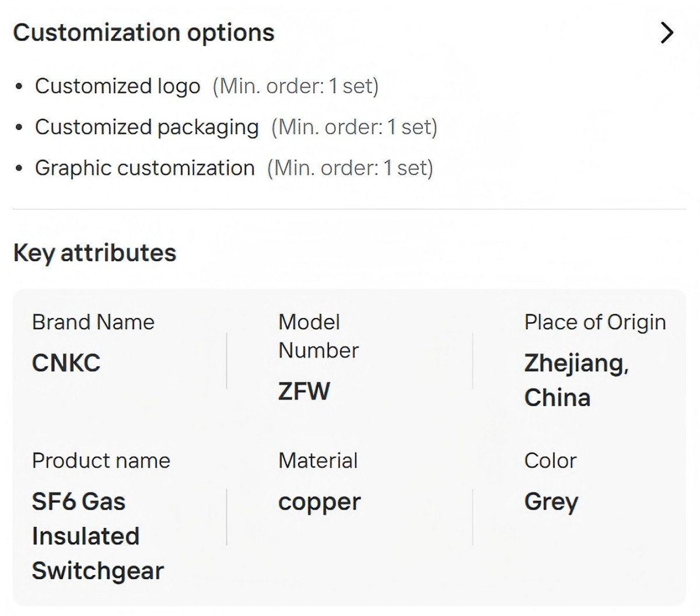The width and height of the screenshot is (700, 616).
Task: Click the Grey color value
Action: coord(551,502)
